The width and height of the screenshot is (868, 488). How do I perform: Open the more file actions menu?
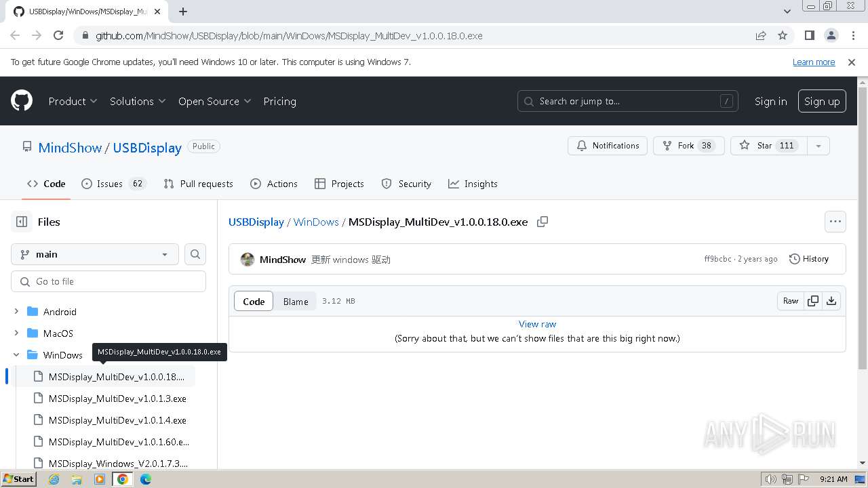835,222
